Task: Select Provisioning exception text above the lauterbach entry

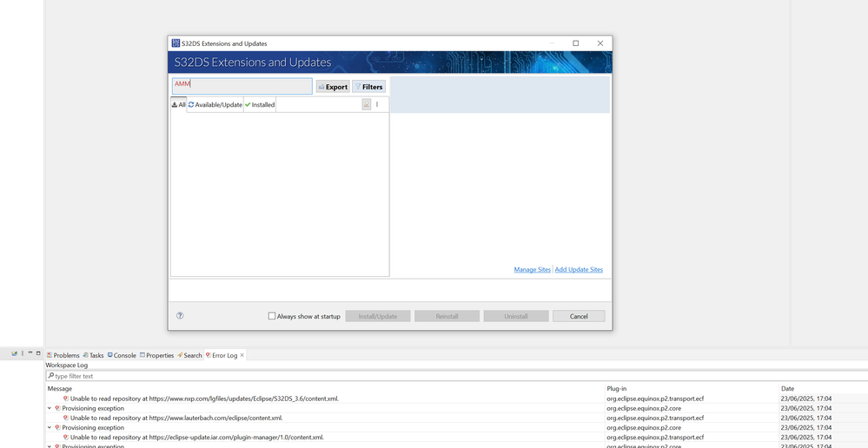Action: [93, 408]
